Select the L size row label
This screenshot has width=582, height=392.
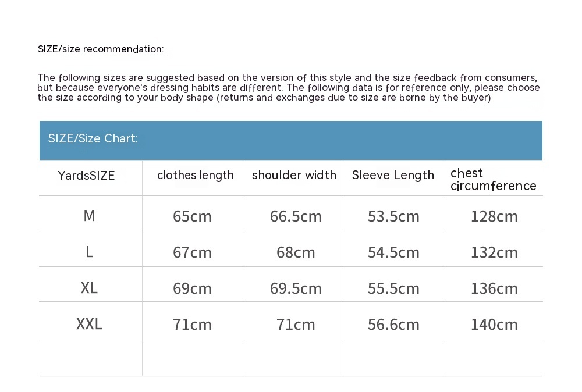pos(89,252)
